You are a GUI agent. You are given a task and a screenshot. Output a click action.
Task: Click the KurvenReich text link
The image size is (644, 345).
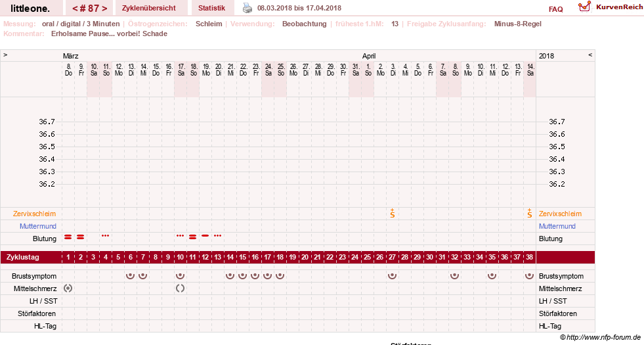coord(619,7)
